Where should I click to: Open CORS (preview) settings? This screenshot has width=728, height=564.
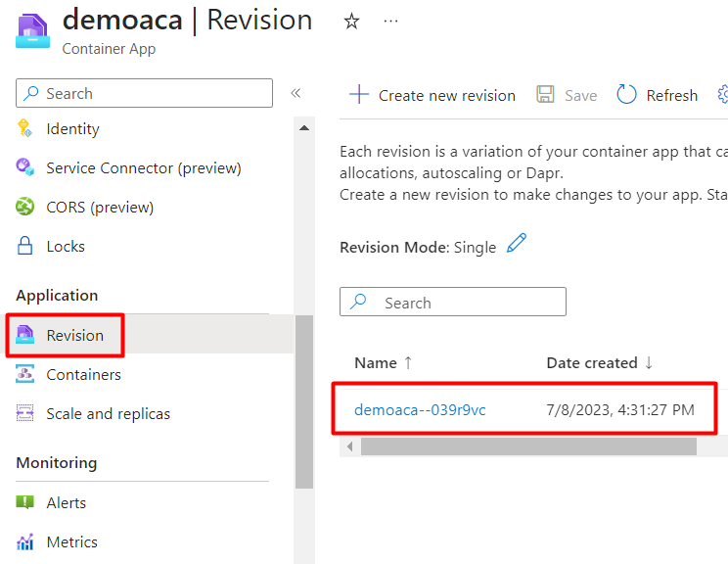pyautogui.click(x=100, y=208)
